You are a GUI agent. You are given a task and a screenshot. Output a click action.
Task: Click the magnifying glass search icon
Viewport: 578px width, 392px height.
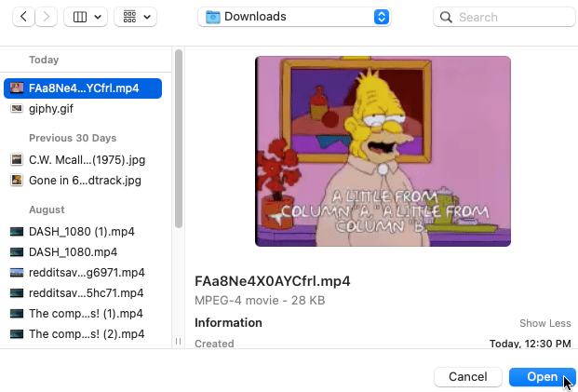[x=446, y=17]
